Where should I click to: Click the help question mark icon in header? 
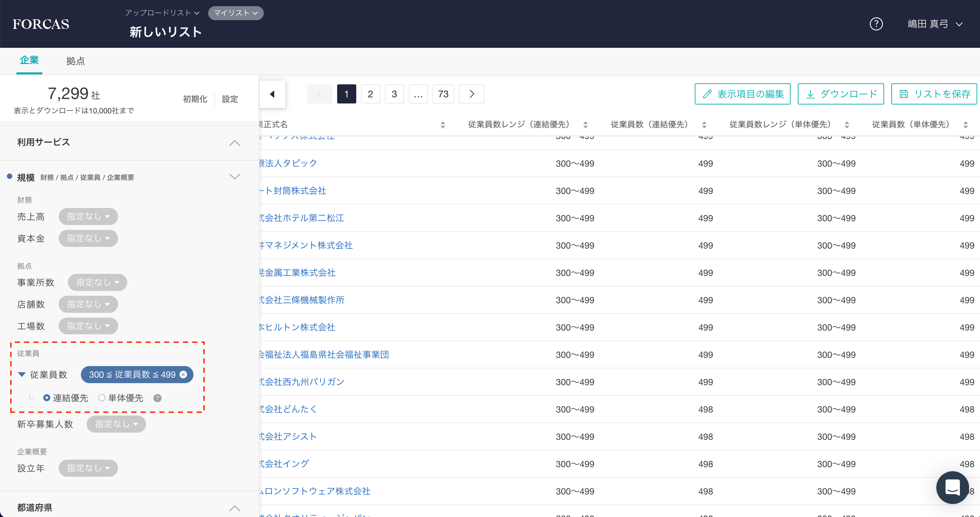[876, 24]
